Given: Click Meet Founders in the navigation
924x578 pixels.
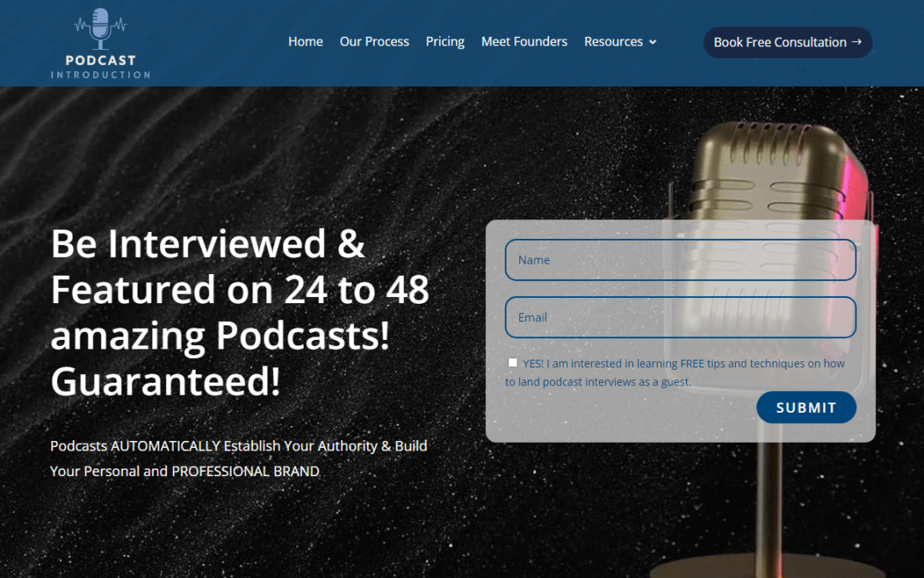Looking at the screenshot, I should click(524, 41).
